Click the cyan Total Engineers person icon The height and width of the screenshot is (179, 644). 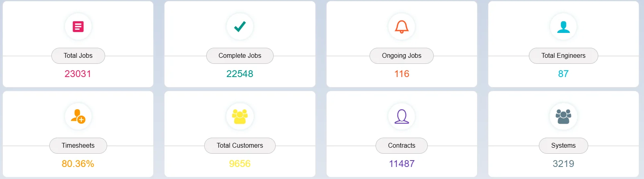point(563,26)
